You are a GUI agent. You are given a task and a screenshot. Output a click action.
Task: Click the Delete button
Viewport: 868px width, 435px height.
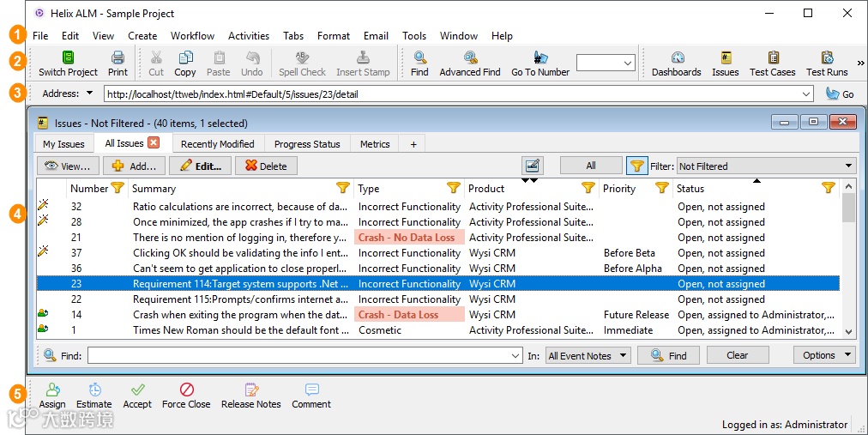(266, 166)
